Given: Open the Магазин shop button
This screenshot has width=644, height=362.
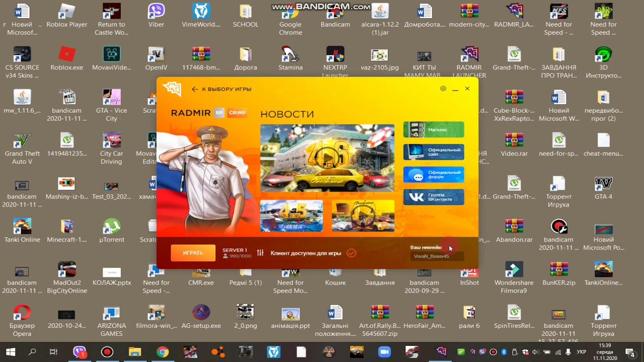Looking at the screenshot, I should pos(434,129).
